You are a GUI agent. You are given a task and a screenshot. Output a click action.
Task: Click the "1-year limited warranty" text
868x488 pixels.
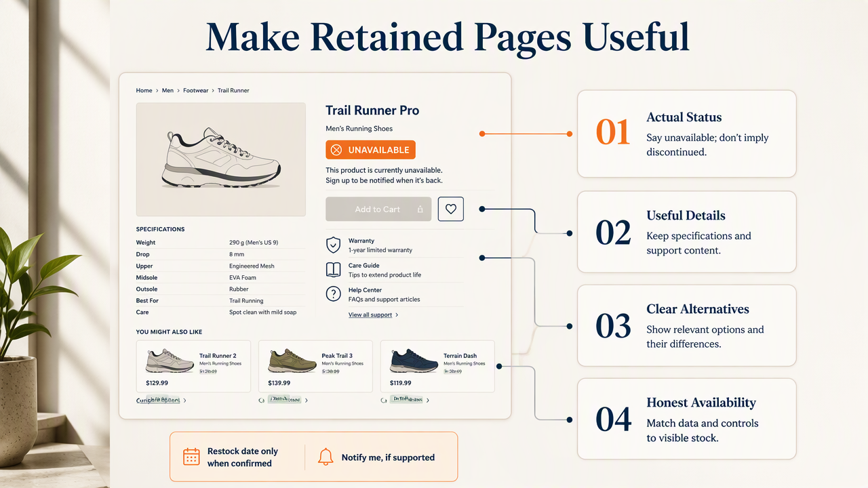(380, 250)
